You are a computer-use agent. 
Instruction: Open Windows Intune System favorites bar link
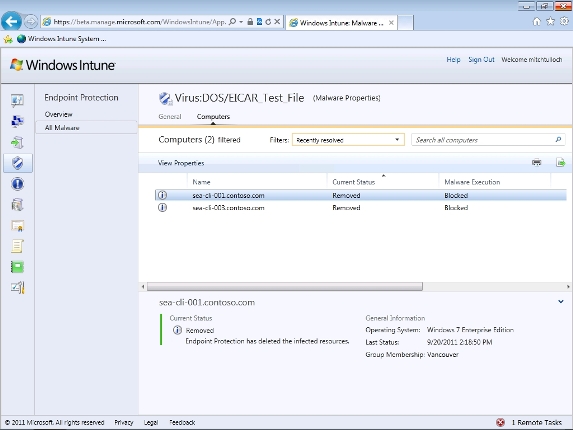61,39
